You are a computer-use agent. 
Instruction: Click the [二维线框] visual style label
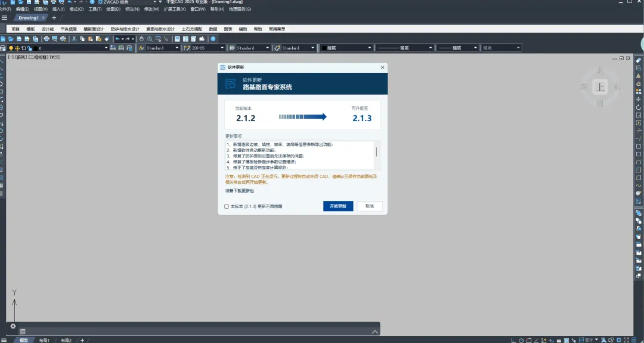click(38, 57)
